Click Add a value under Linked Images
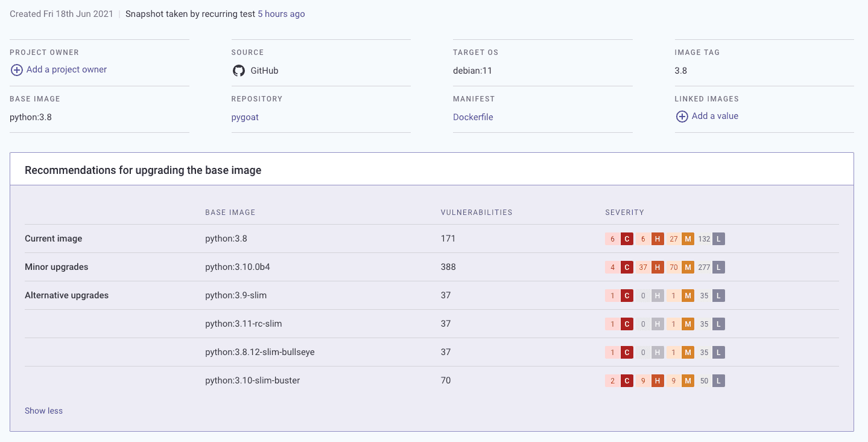Viewport: 868px width, 442px height. click(715, 116)
